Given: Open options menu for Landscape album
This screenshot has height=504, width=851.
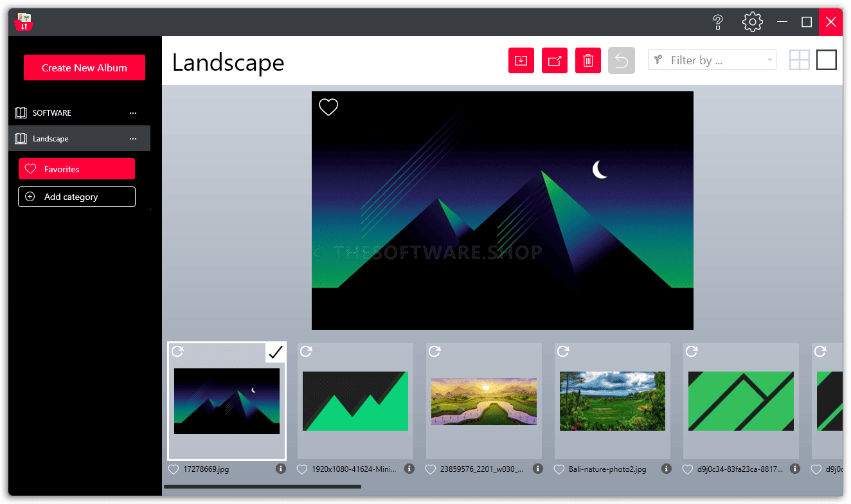Looking at the screenshot, I should tap(133, 139).
